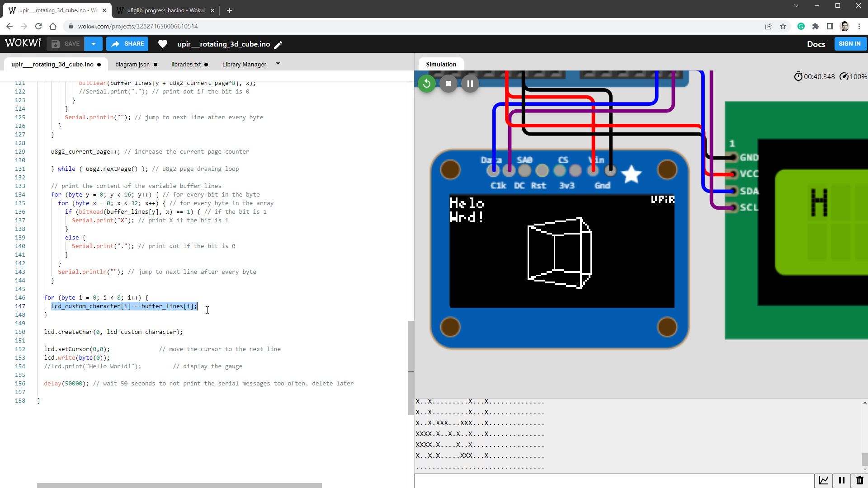Open the SAVE options dropdown arrow
The width and height of the screenshot is (868, 488).
point(93,43)
